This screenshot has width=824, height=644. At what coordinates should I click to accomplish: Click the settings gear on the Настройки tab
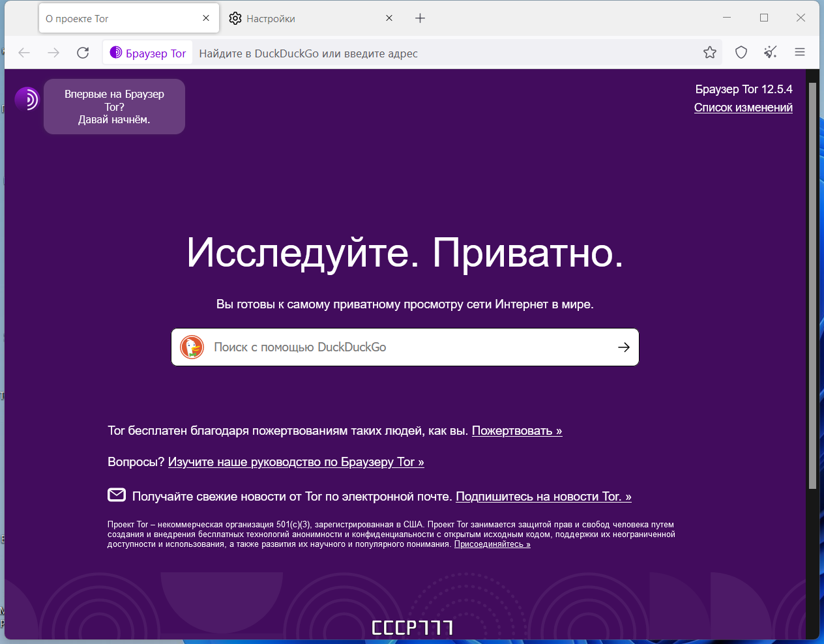coord(235,18)
